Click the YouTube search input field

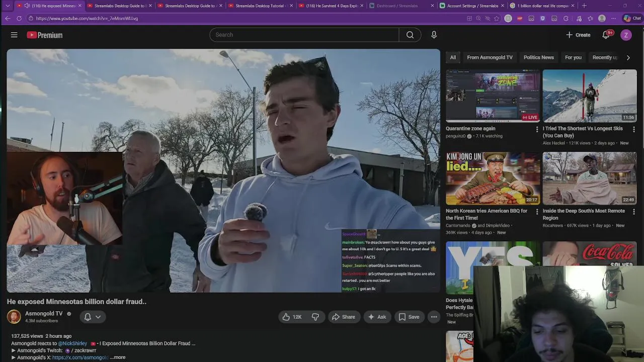point(304,35)
